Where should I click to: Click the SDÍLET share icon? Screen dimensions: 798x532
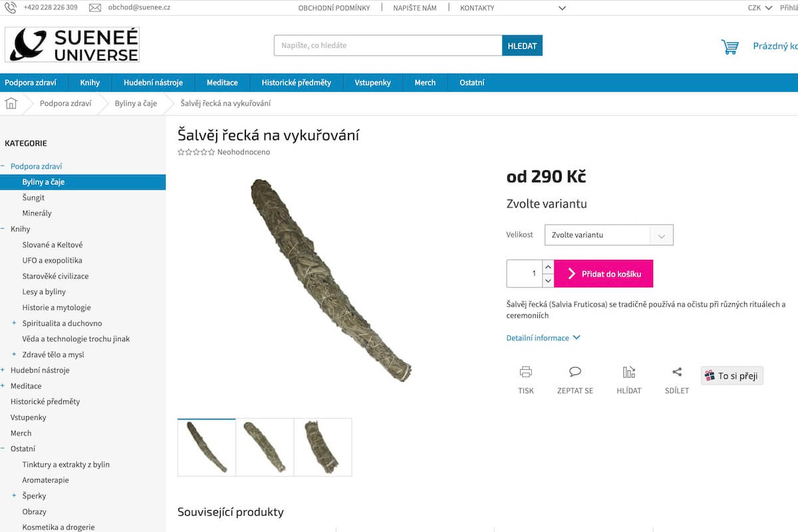click(x=677, y=372)
